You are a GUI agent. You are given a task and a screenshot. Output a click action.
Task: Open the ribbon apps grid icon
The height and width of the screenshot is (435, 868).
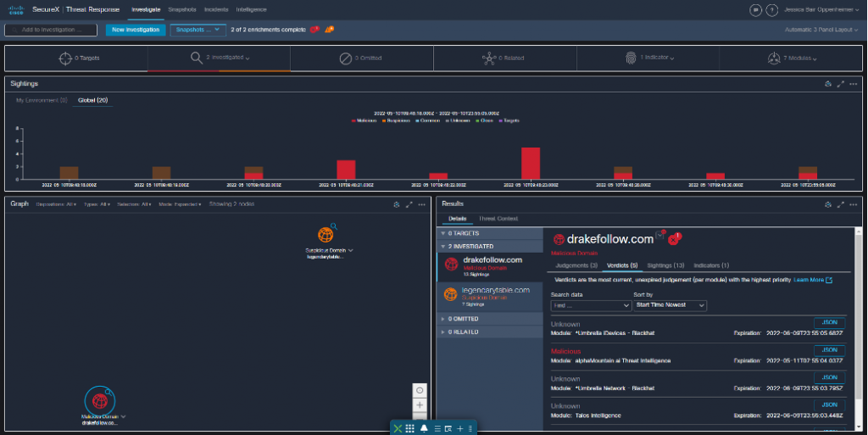(x=409, y=428)
